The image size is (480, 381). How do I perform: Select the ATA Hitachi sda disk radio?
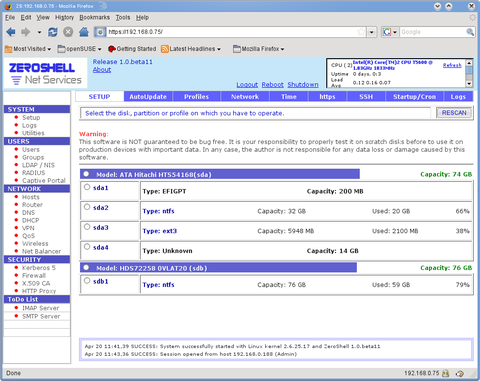(x=86, y=174)
